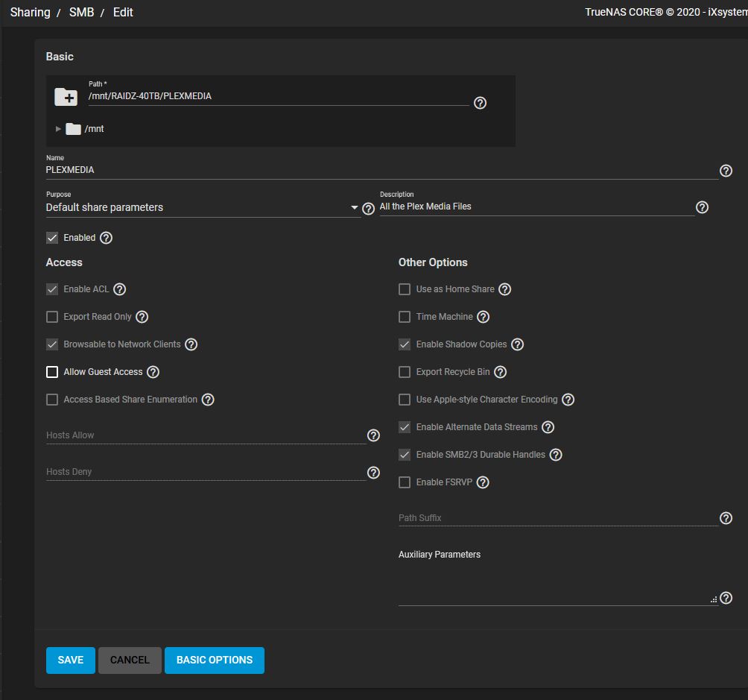Check Export Read Only
The width and height of the screenshot is (748, 700).
coord(52,317)
